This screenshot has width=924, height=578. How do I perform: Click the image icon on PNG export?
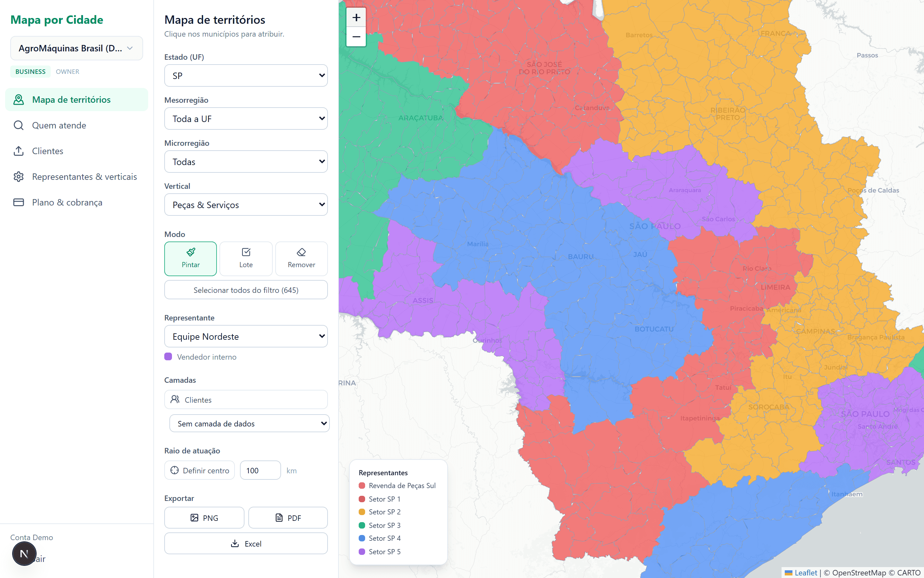coord(194,518)
